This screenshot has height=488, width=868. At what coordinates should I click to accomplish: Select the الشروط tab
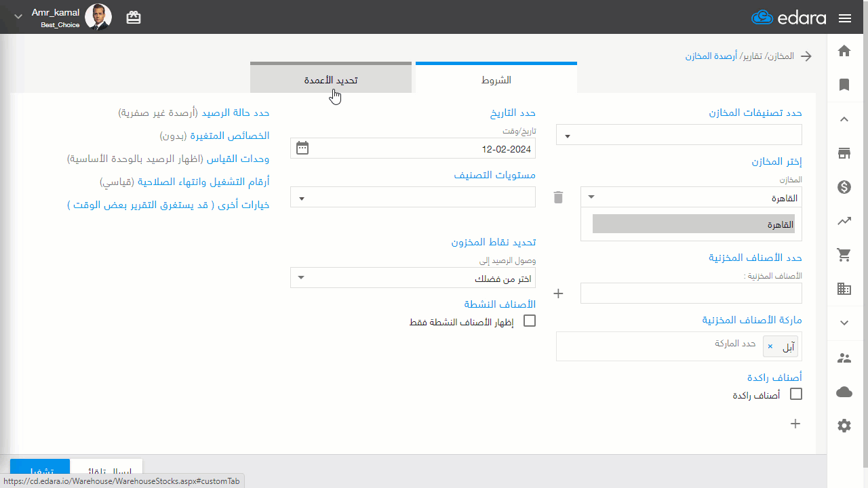click(496, 79)
